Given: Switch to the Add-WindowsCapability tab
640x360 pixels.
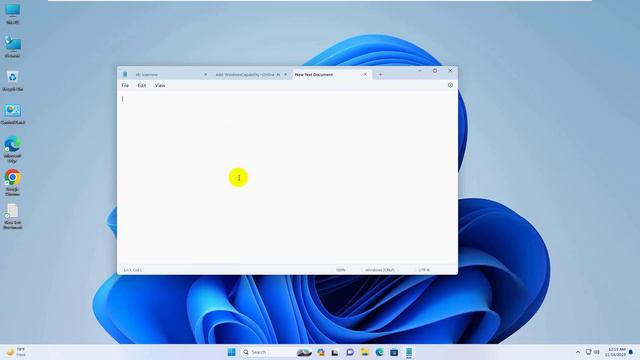Looking at the screenshot, I should pyautogui.click(x=247, y=75).
